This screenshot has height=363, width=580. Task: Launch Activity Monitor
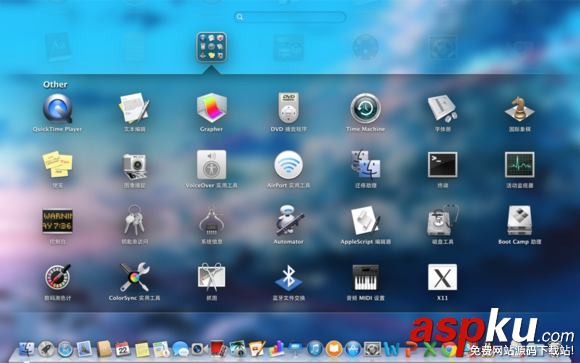519,164
